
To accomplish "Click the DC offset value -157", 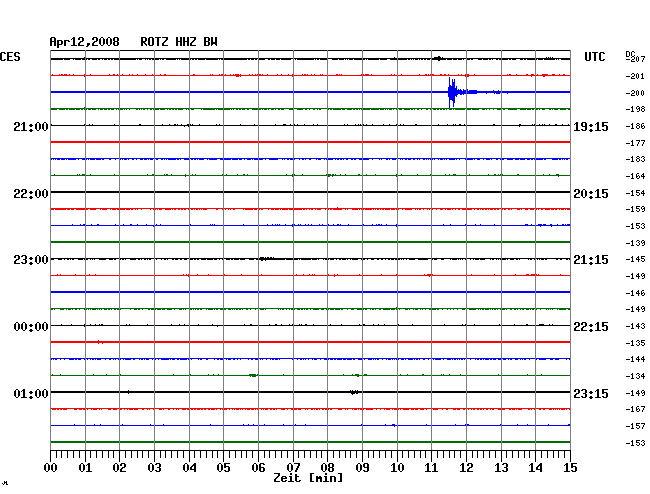I will [635, 426].
